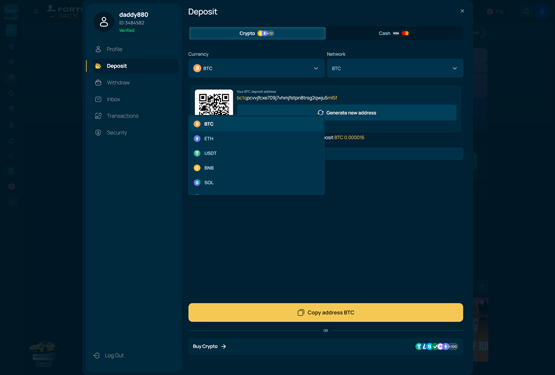Select the Crypto deposit tab
The image size is (555, 375).
257,33
